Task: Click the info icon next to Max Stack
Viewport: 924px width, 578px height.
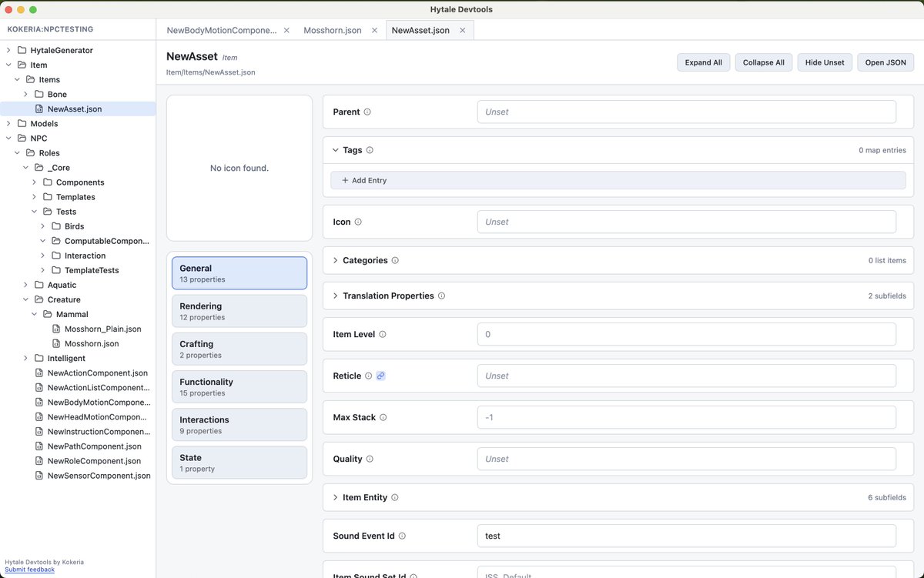Action: click(x=383, y=417)
